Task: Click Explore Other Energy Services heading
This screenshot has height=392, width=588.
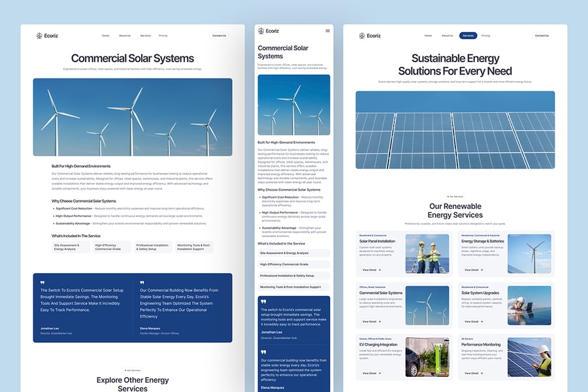Action: point(133,384)
